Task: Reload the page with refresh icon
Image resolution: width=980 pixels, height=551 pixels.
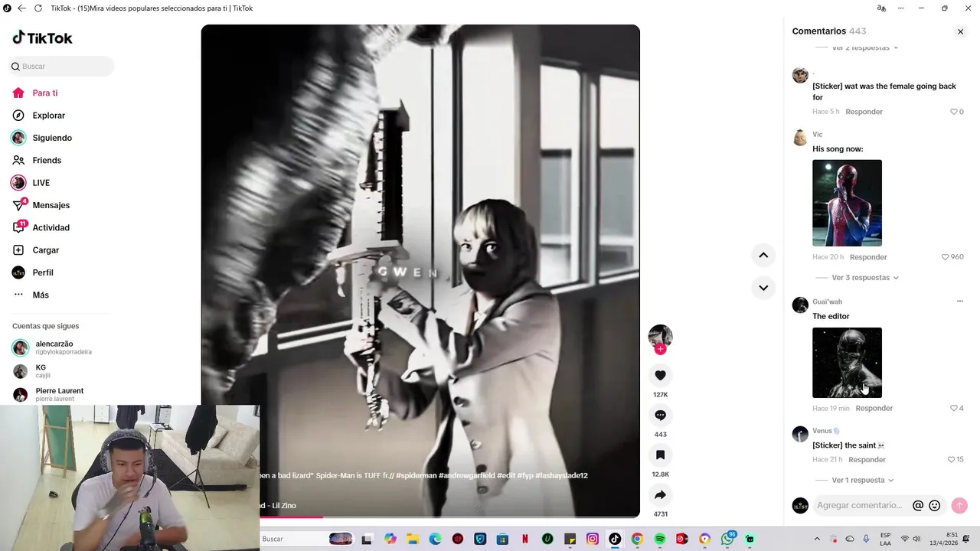Action: coord(38,8)
